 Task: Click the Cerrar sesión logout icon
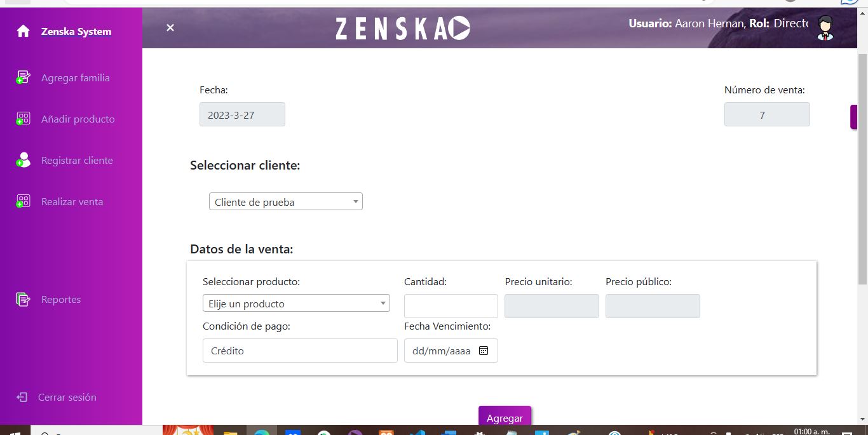22,397
